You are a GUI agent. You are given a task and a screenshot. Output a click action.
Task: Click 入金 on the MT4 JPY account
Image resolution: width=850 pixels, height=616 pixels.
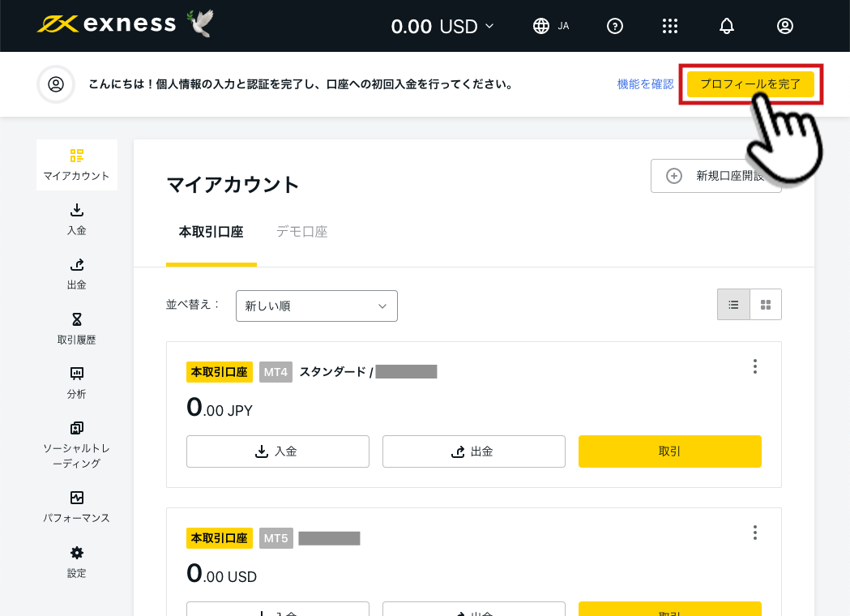coord(278,451)
